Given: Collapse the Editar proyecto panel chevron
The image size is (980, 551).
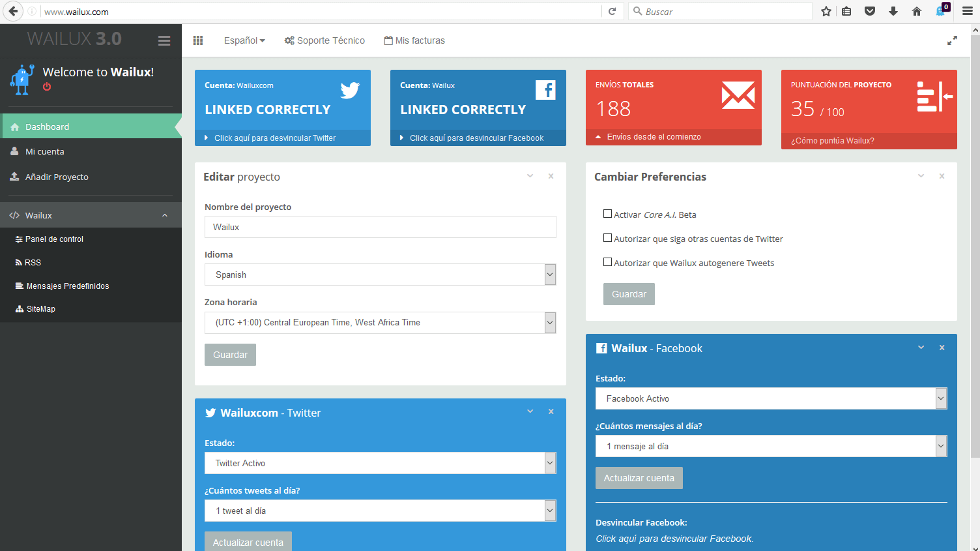Looking at the screenshot, I should [530, 176].
